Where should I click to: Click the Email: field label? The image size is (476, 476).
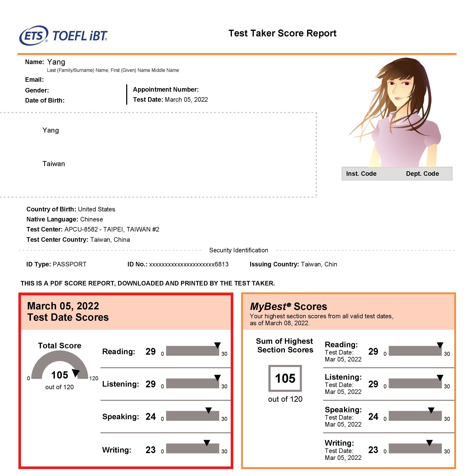(34, 80)
